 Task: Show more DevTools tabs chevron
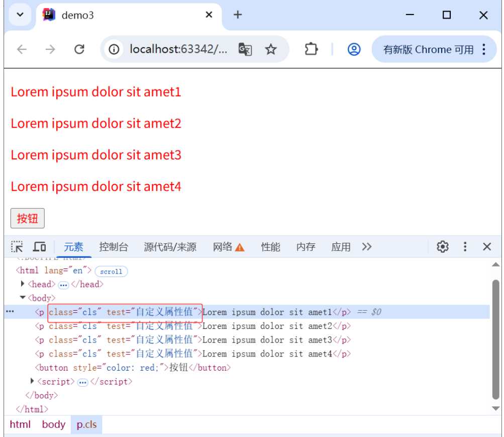pyautogui.click(x=367, y=247)
